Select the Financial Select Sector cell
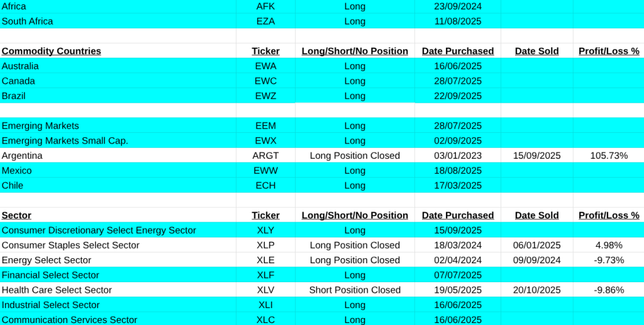The height and width of the screenshot is (325, 644). pos(51,275)
